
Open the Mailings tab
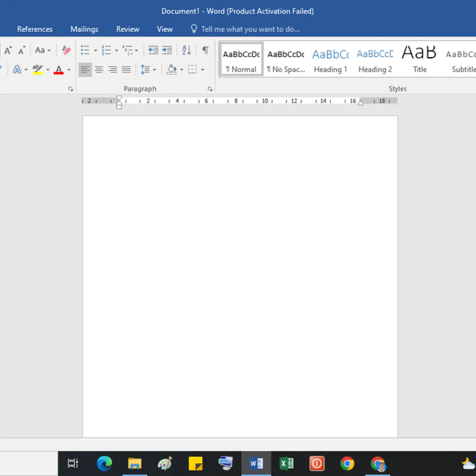click(84, 29)
